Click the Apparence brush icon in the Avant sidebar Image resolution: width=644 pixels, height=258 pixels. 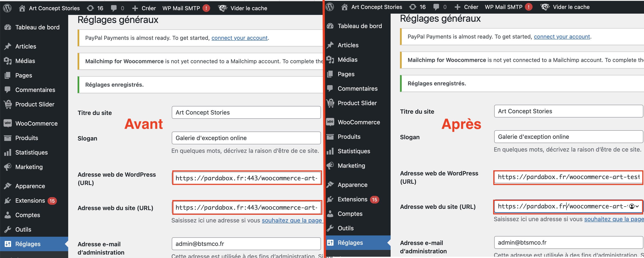(8, 186)
